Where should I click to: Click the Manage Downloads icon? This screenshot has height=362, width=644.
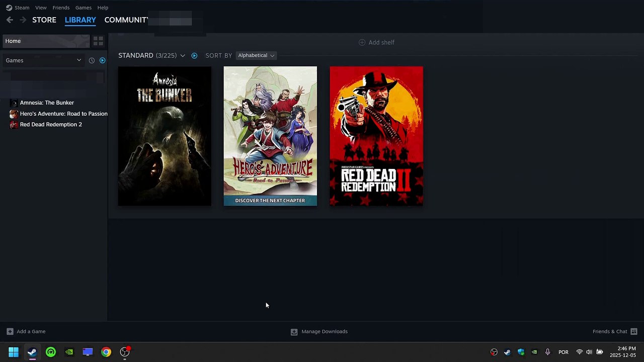point(294,331)
